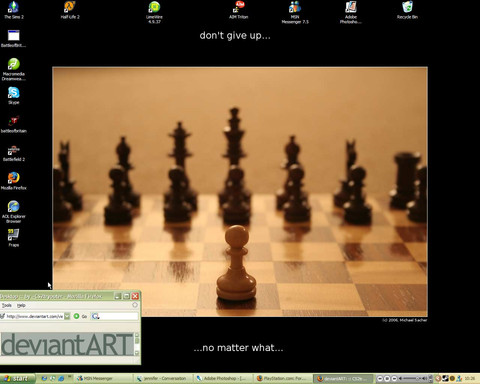
Task: Open Mozilla Firefox desktop icon
Action: [14, 181]
